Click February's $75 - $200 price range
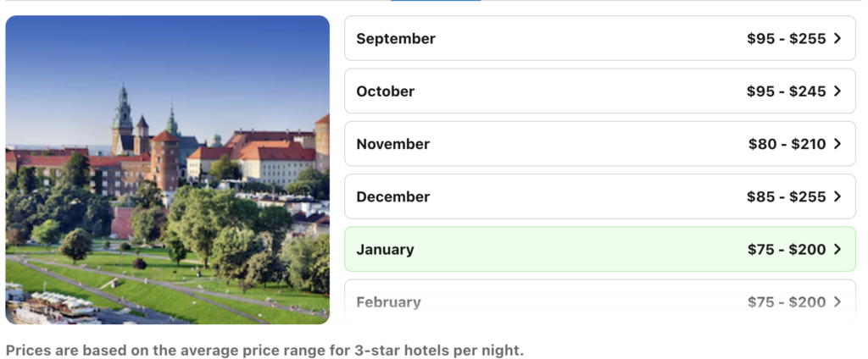The image size is (868, 359). coord(787,302)
